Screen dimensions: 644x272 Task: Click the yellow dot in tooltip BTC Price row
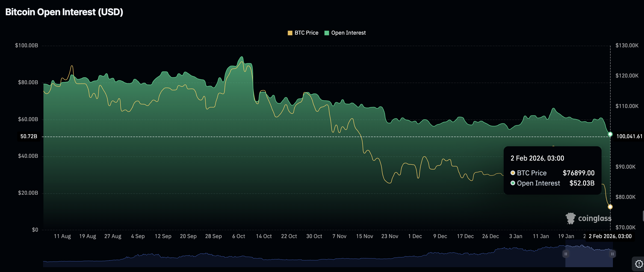pyautogui.click(x=513, y=173)
